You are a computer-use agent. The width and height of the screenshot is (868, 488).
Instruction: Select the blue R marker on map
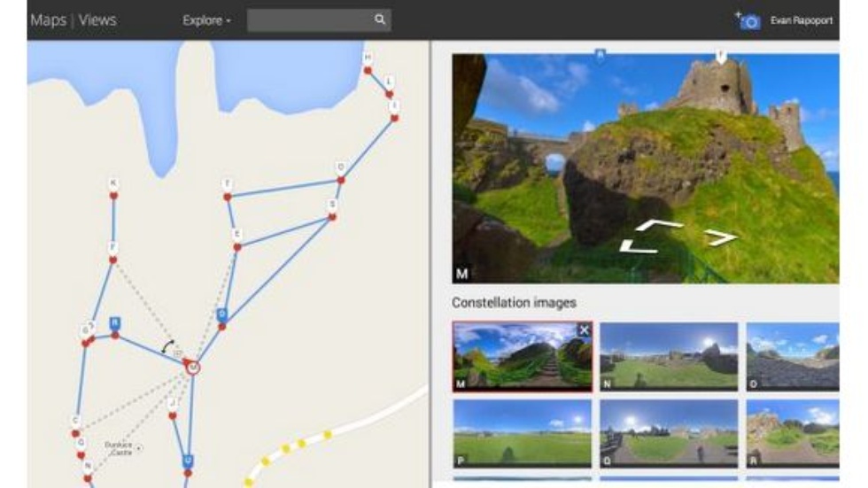[x=115, y=323]
